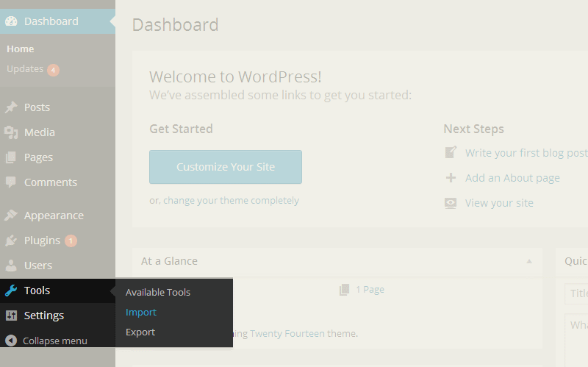This screenshot has width=588, height=367.
Task: Click the Appearance paintbrush icon
Action: pos(11,215)
